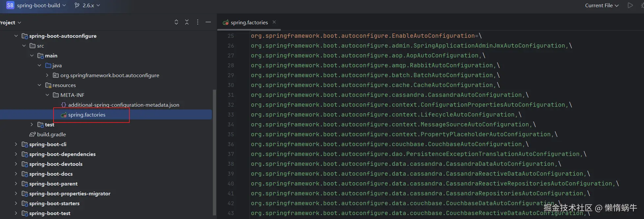Screen dimensions: 644x219
Task: Collapse the resources folder
Action: tap(39, 85)
